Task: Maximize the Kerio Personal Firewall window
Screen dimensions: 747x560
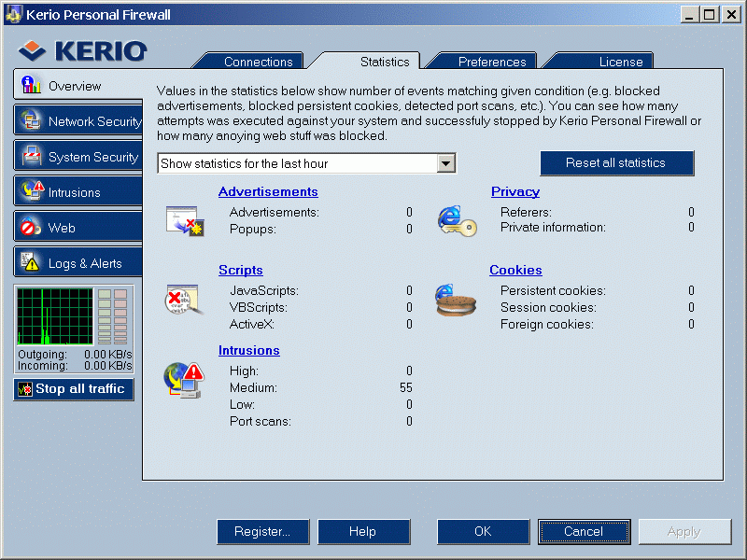Action: click(x=710, y=15)
